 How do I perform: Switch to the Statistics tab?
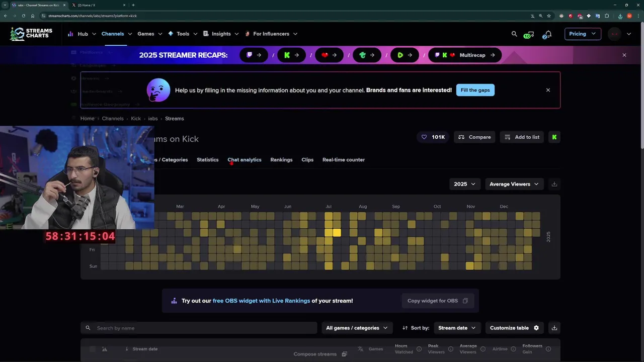coord(207,160)
